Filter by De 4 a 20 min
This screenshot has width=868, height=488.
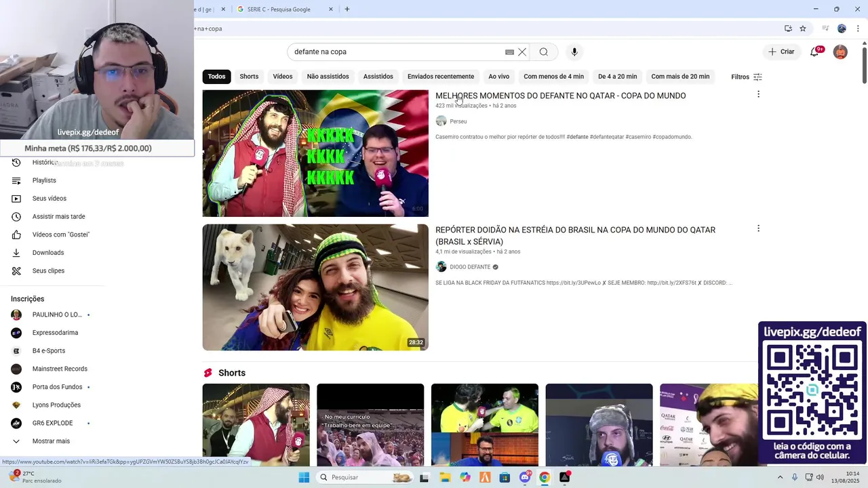[x=618, y=77]
